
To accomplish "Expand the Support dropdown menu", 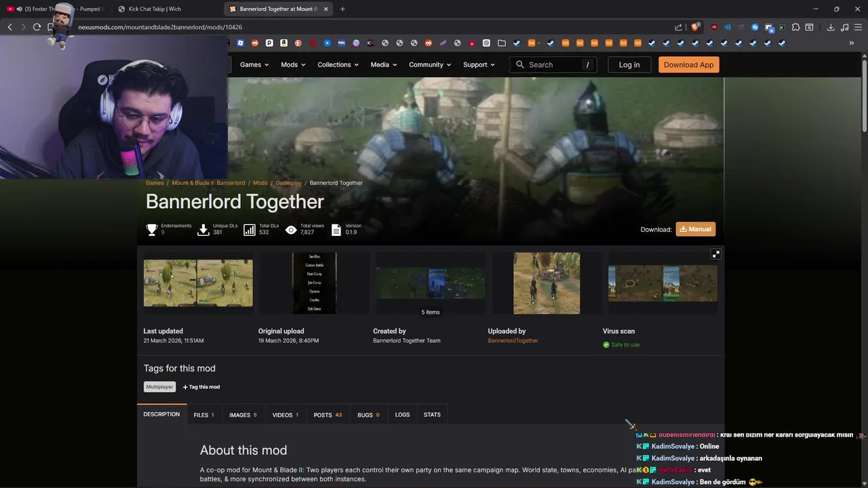I will [x=479, y=64].
